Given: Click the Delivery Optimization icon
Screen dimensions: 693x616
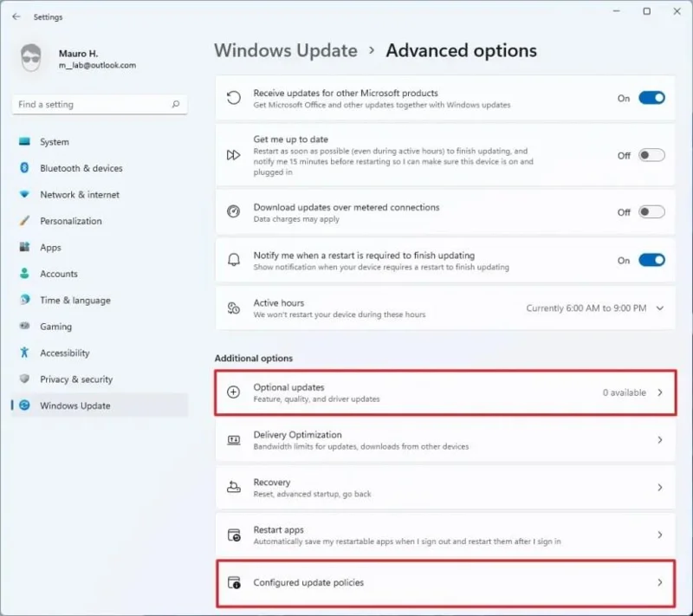Looking at the screenshot, I should click(233, 440).
